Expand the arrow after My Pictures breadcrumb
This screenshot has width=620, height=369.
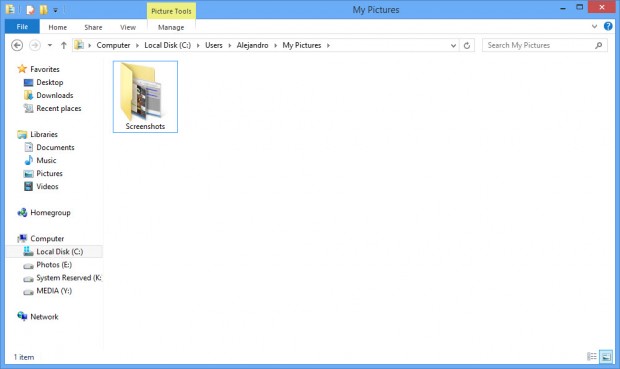328,45
